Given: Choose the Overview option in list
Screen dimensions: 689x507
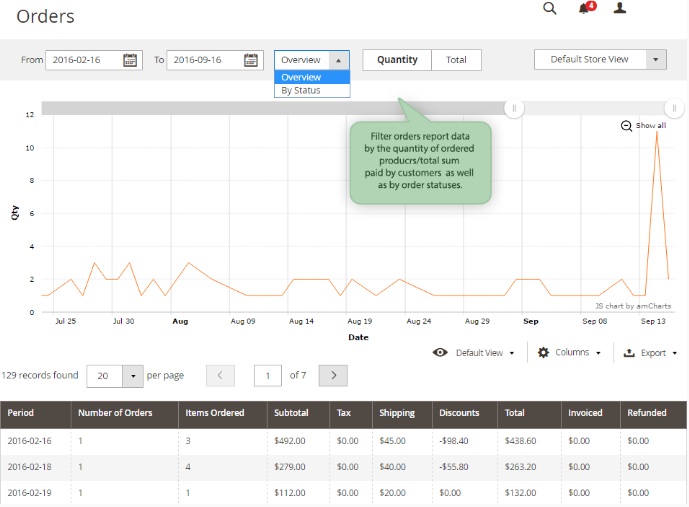Looking at the screenshot, I should tap(301, 77).
